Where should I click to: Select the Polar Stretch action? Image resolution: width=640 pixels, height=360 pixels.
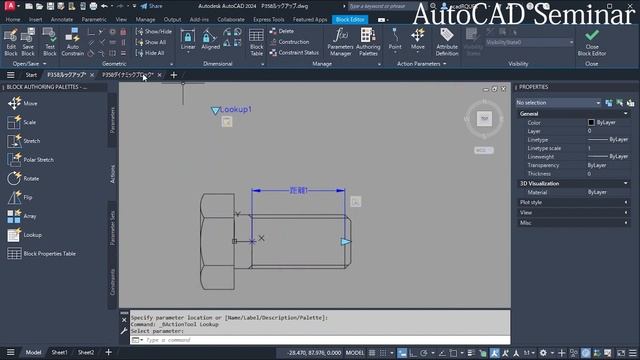pos(31,160)
